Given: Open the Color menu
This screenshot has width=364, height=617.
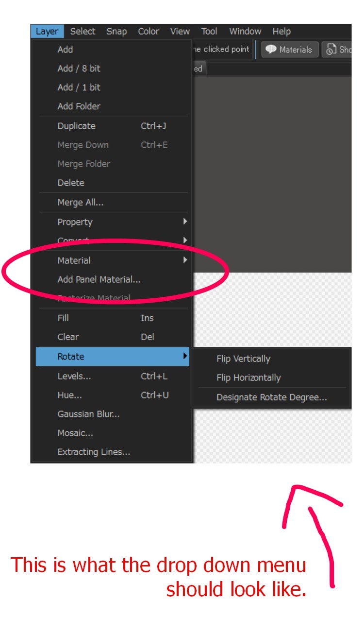Looking at the screenshot, I should coord(149,32).
